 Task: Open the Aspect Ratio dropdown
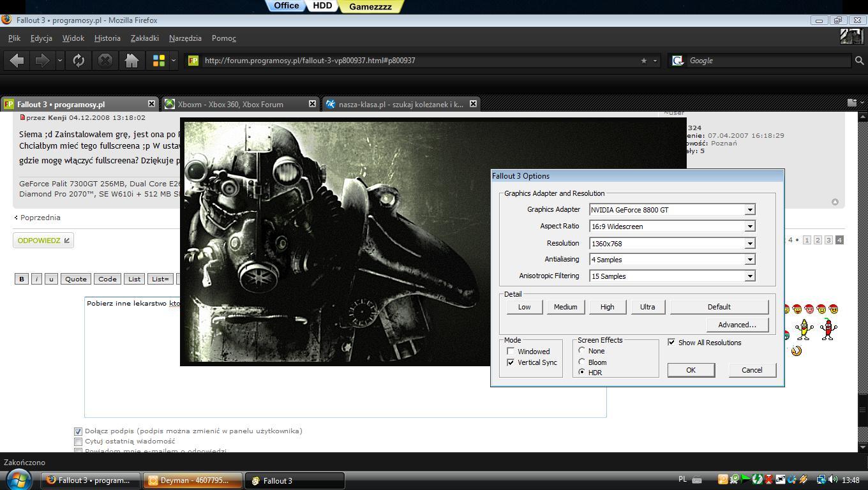(x=750, y=226)
